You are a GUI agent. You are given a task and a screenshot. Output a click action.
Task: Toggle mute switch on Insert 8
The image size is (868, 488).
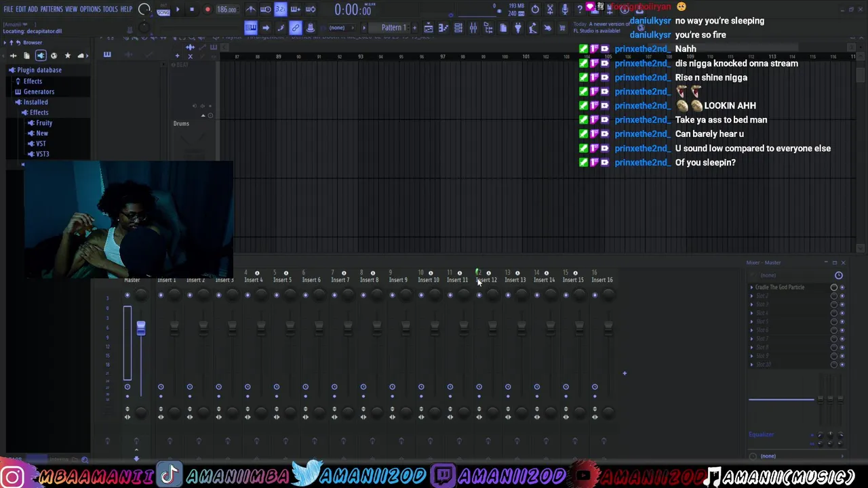pyautogui.click(x=363, y=295)
